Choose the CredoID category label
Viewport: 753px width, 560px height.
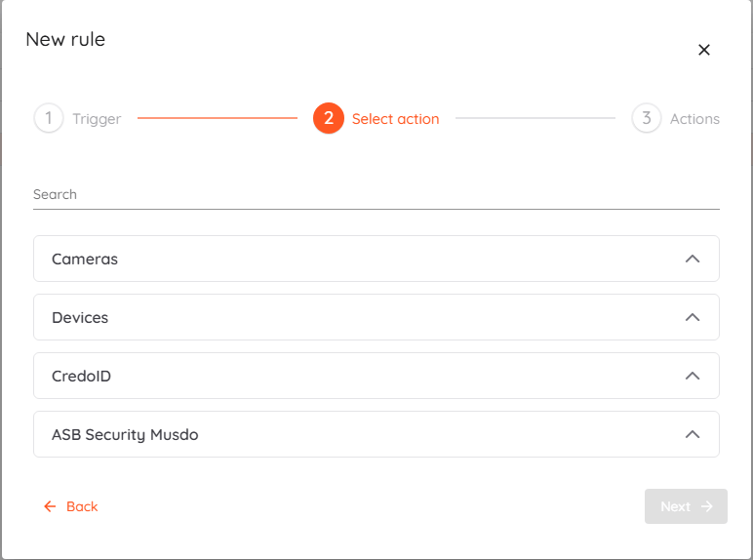pyautogui.click(x=81, y=376)
